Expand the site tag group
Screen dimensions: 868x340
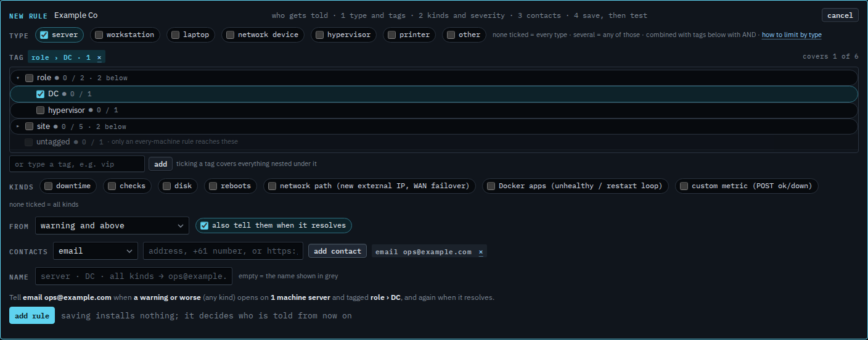18,126
